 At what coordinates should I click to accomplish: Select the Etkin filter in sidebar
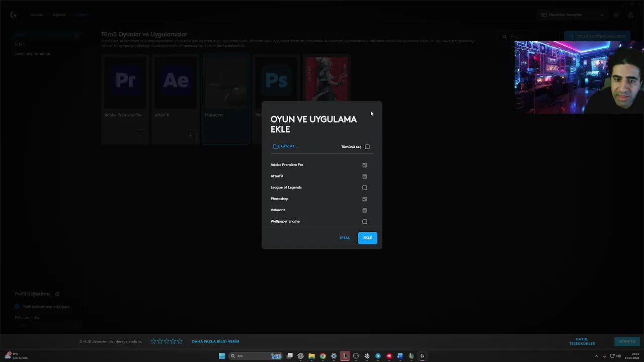click(x=20, y=44)
